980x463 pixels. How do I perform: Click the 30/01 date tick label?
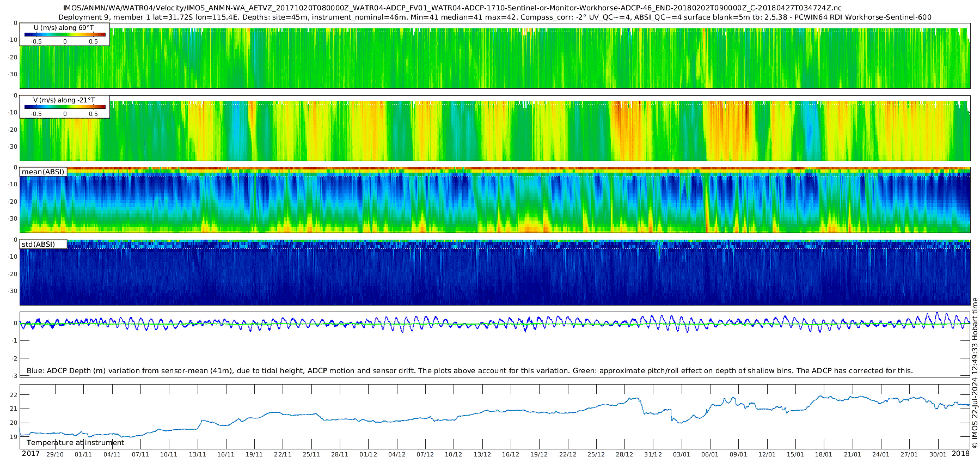[938, 454]
